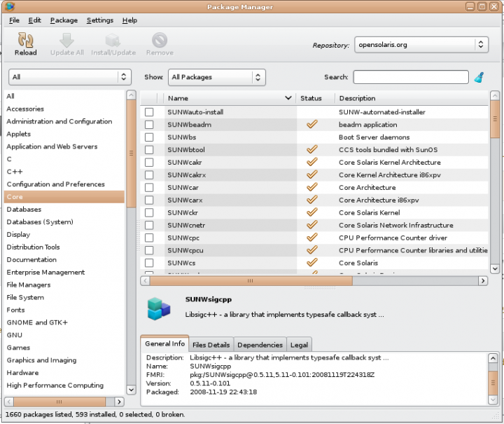
Task: Click the SUNWcpcu package name
Action: coord(185,250)
